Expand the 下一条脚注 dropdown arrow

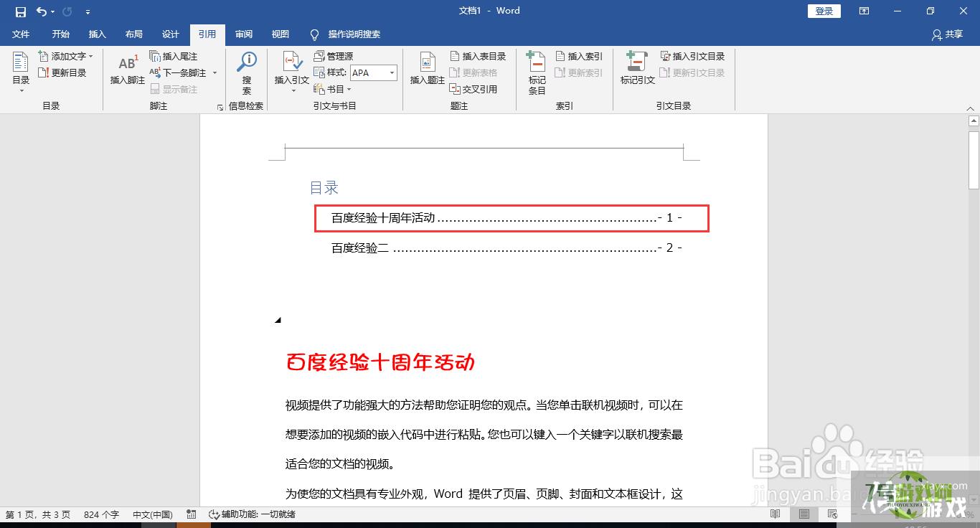[214, 72]
